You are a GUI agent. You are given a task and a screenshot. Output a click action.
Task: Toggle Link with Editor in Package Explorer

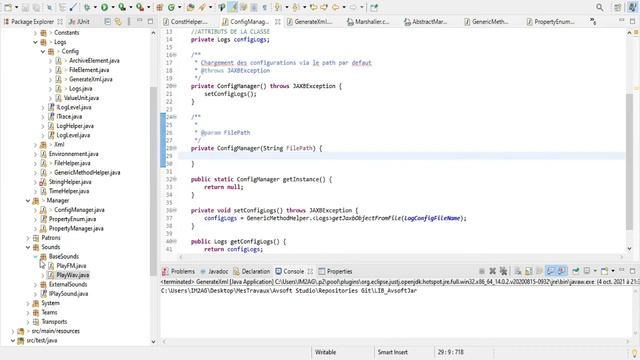pos(118,21)
